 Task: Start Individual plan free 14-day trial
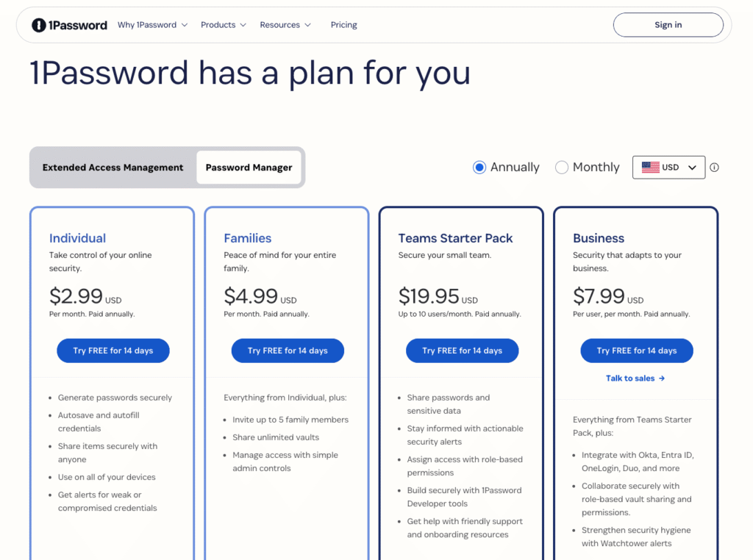tap(113, 351)
